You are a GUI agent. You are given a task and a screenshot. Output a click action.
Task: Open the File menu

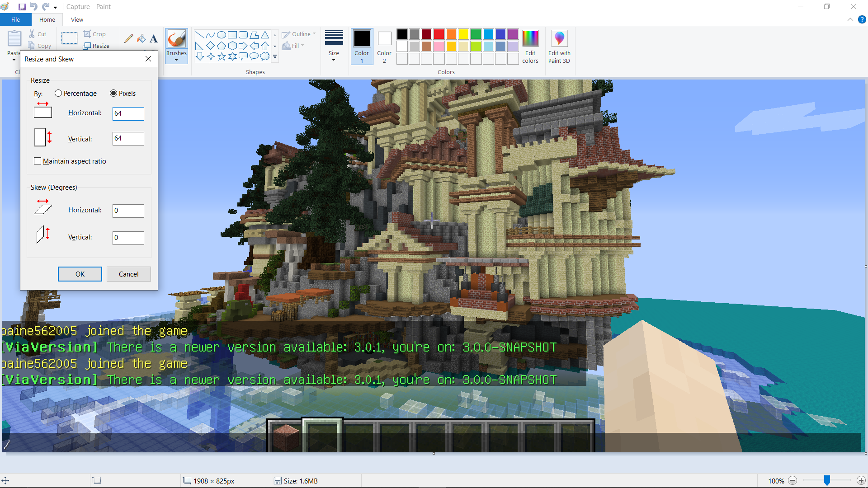click(15, 19)
